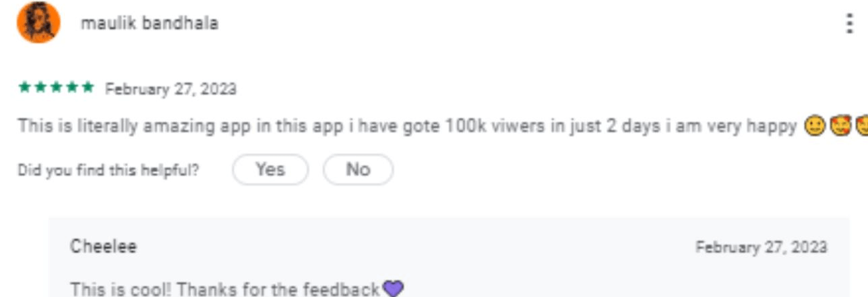Click the review text about 100k viwers
Image resolution: width=868 pixels, height=297 pixels.
coord(404,126)
